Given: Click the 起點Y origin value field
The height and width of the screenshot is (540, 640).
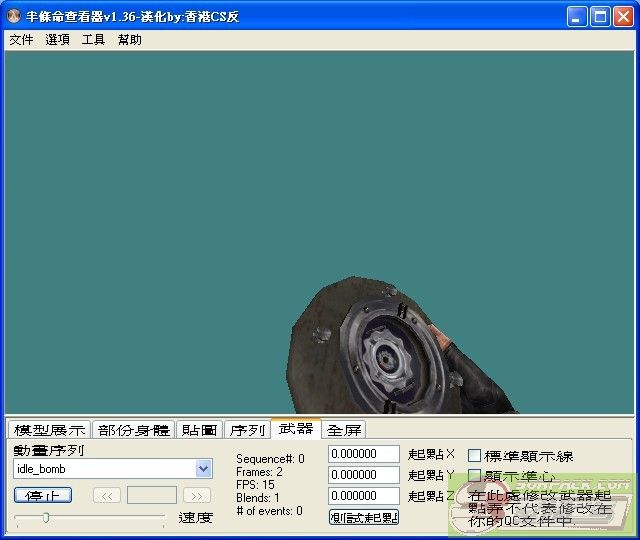Looking at the screenshot, I should pos(364,474).
